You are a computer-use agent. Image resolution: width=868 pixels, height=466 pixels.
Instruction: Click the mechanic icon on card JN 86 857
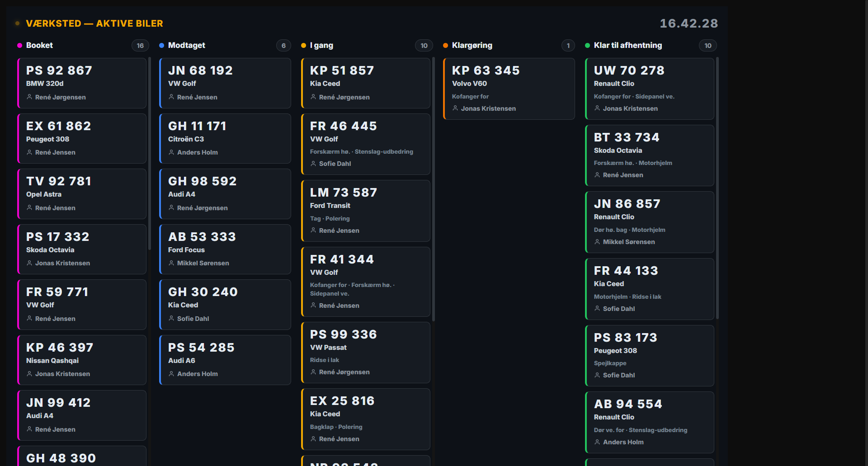(597, 242)
